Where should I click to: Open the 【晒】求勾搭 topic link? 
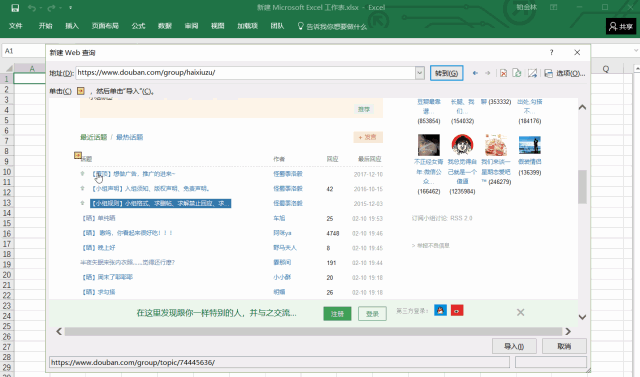[99, 292]
